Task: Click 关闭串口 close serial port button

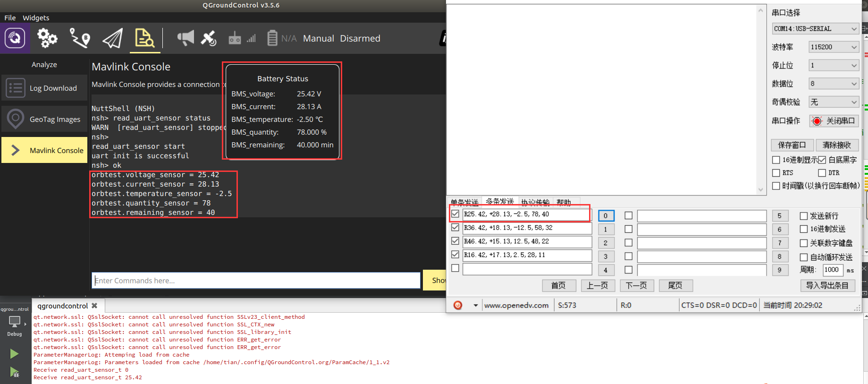Action: click(x=834, y=121)
